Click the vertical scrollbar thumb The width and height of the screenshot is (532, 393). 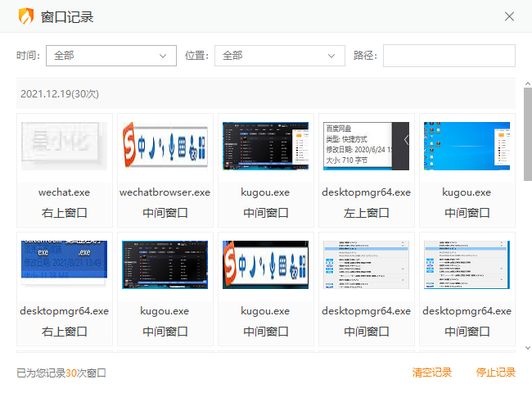[528, 134]
